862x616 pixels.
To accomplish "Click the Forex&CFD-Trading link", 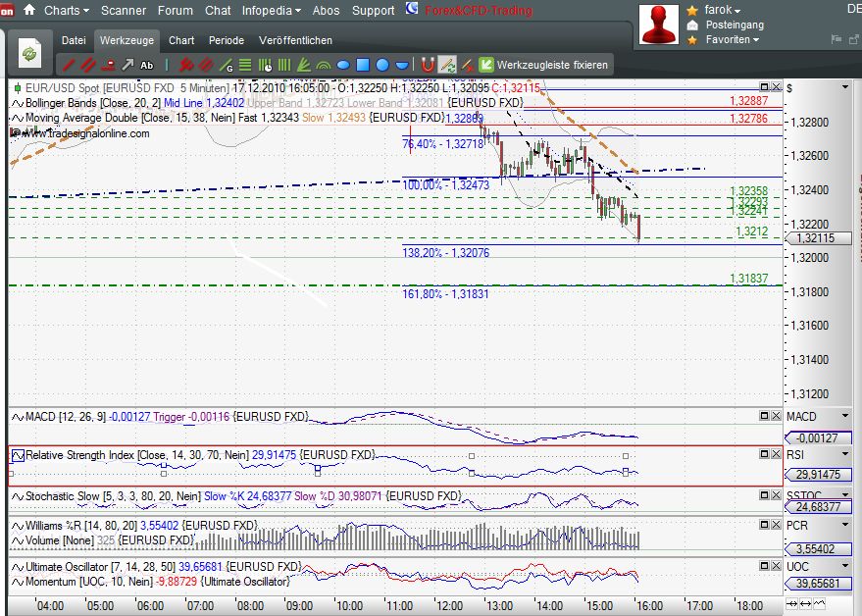I will 479,11.
